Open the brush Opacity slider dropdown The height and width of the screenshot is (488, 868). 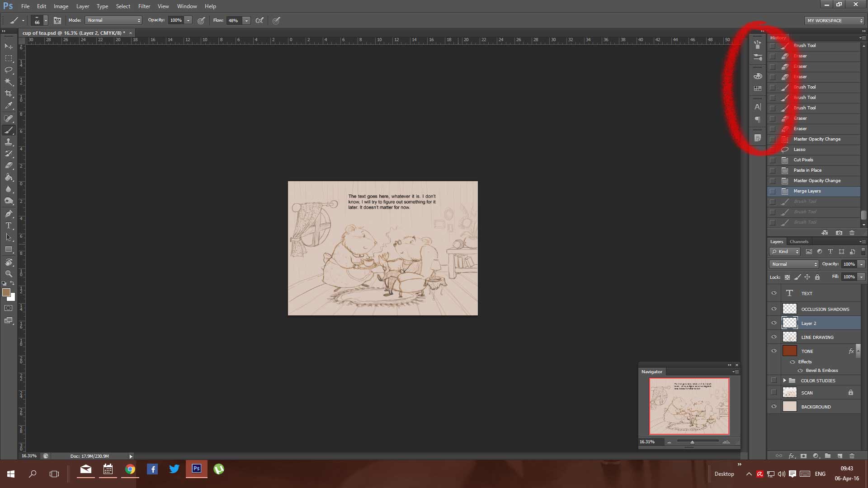tap(188, 20)
